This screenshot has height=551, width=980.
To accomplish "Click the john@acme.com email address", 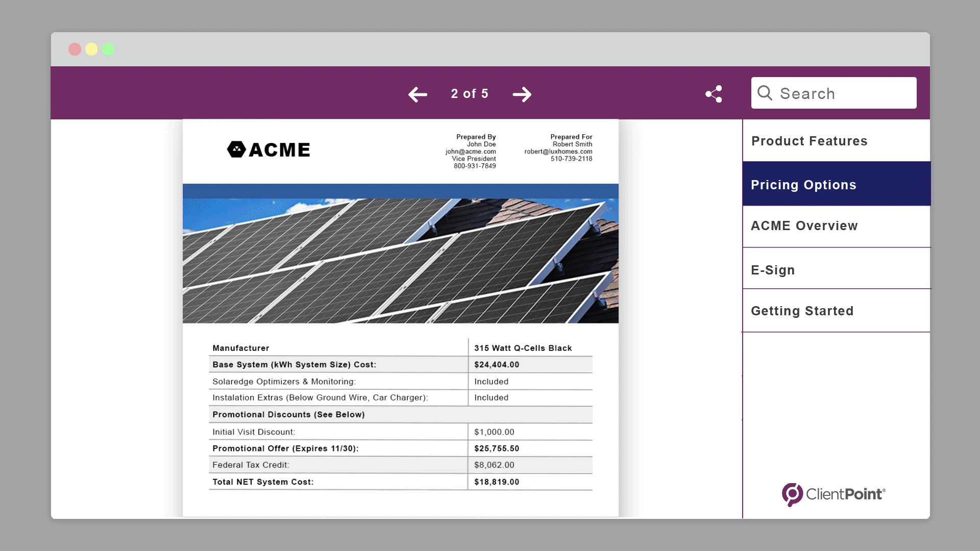I will point(470,152).
